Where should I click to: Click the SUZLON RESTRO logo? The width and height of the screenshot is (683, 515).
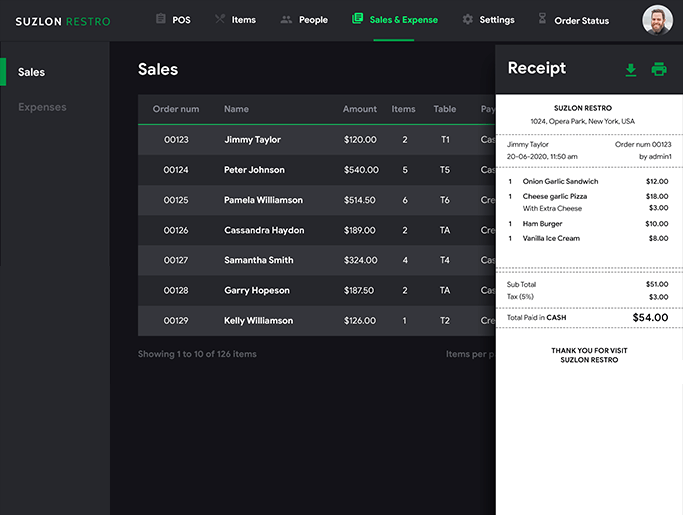tap(63, 21)
